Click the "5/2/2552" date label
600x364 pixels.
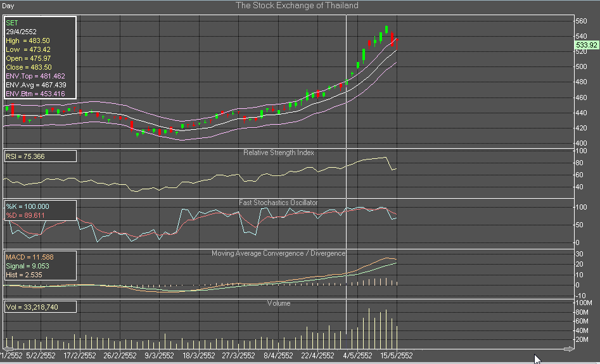click(x=41, y=356)
